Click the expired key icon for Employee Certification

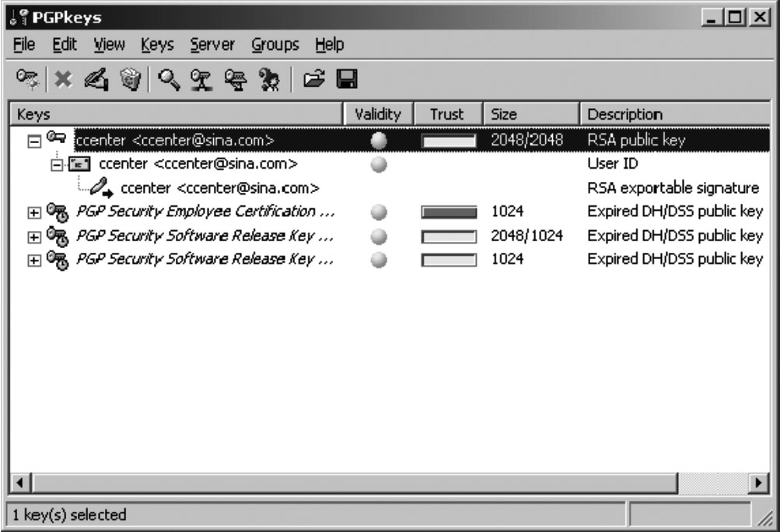(58, 212)
